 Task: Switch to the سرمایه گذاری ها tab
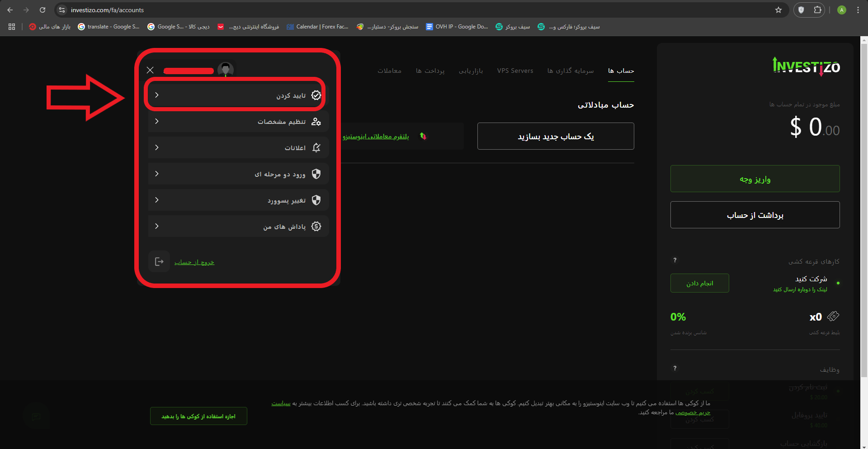pyautogui.click(x=571, y=71)
